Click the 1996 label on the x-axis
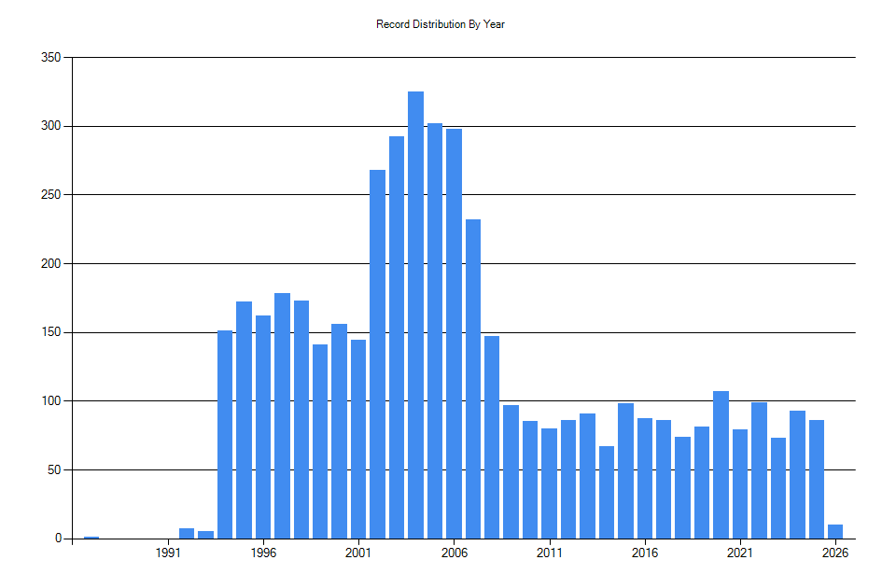 (x=262, y=551)
